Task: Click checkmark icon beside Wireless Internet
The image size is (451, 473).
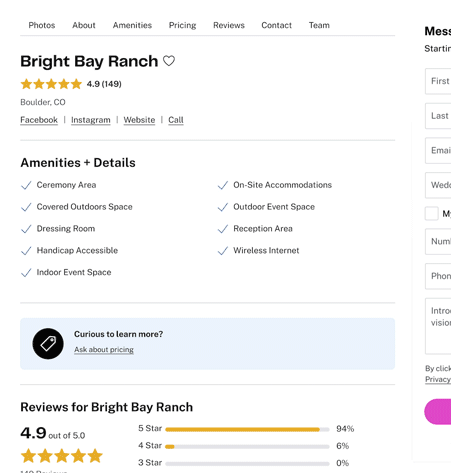Action: [223, 251]
